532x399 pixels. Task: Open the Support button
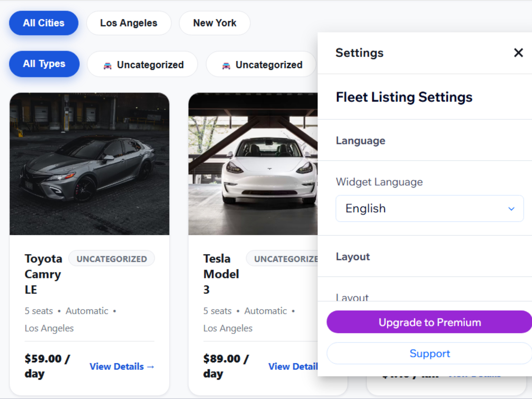429,353
